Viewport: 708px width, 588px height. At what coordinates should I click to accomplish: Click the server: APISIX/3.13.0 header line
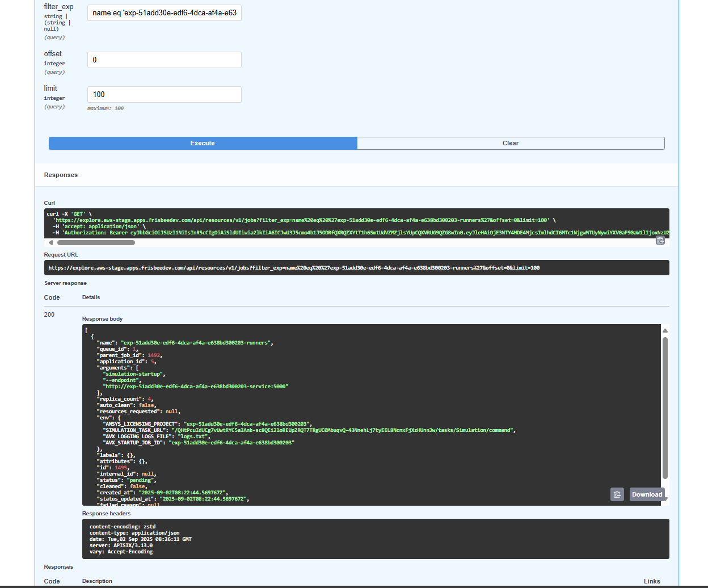coord(121,545)
